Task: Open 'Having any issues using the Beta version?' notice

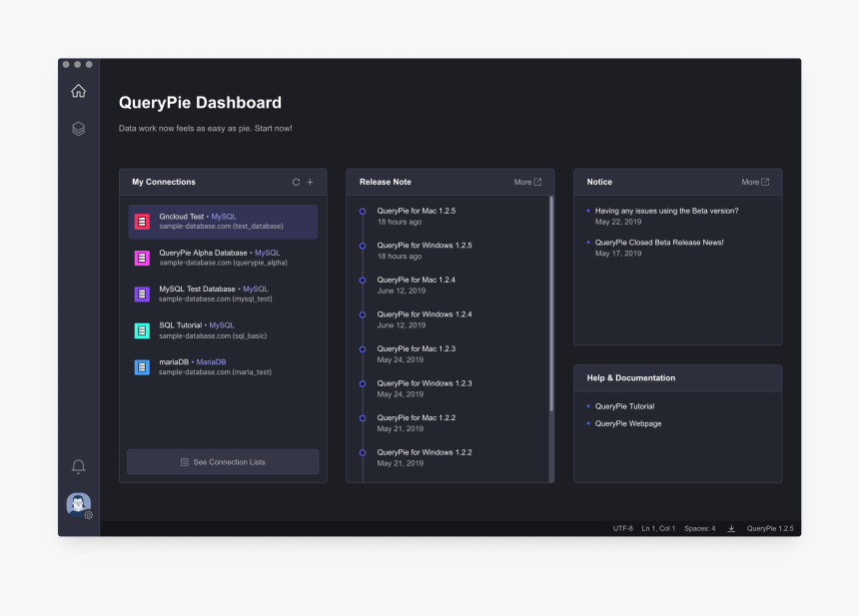Action: pyautogui.click(x=666, y=211)
